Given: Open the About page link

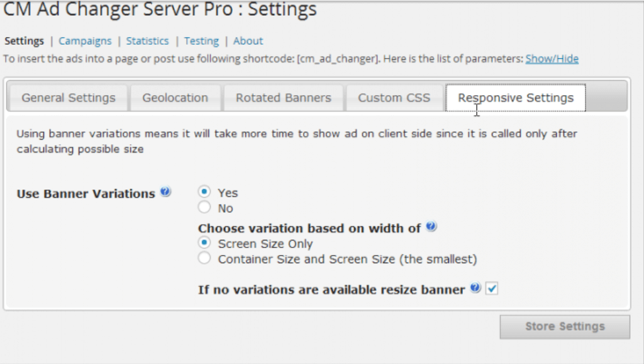Looking at the screenshot, I should [248, 41].
